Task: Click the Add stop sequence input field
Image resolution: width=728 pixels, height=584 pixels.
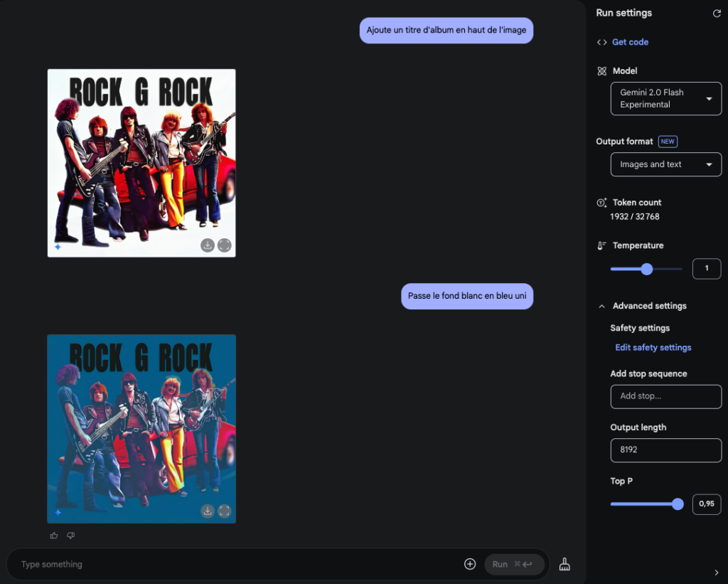Action: tap(665, 396)
